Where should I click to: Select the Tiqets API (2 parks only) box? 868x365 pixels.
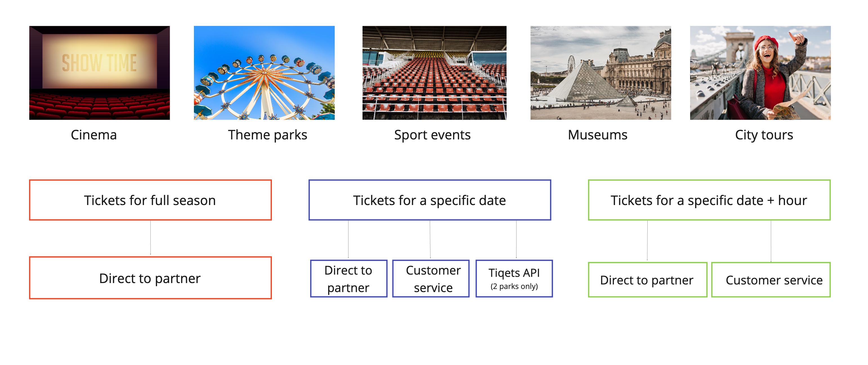(x=514, y=279)
